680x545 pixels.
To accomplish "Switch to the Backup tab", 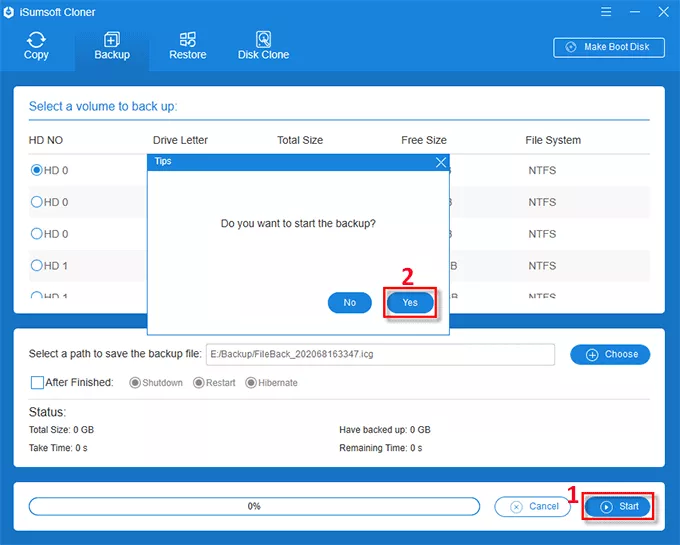I will [111, 46].
